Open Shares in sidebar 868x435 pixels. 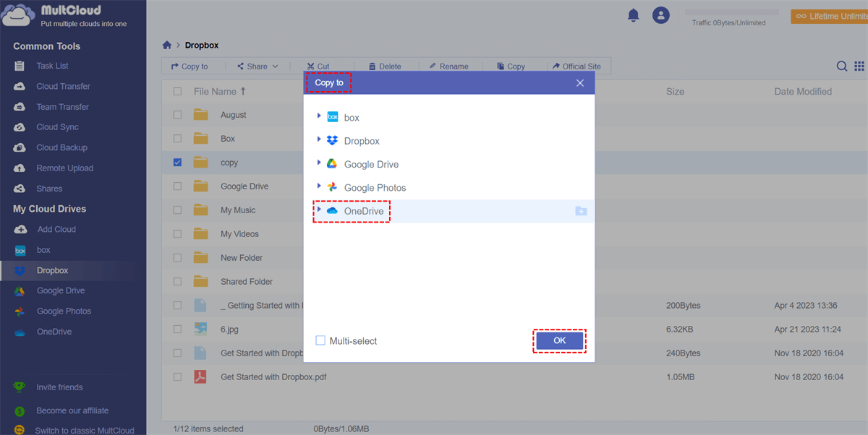49,189
